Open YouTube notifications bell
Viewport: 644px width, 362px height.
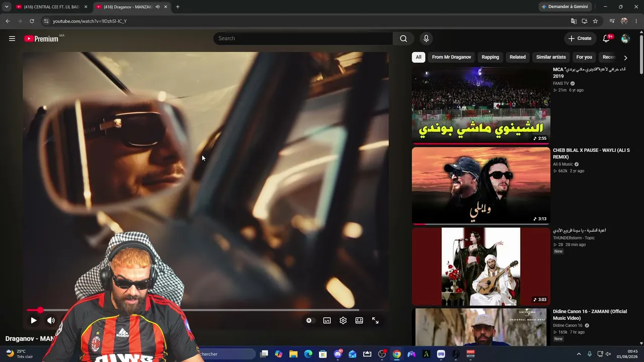607,38
